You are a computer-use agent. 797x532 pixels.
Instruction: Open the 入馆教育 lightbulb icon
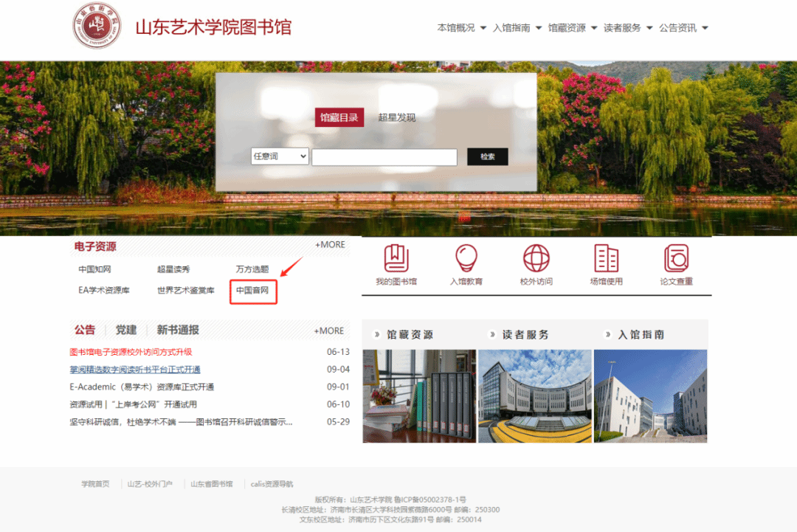coord(466,259)
